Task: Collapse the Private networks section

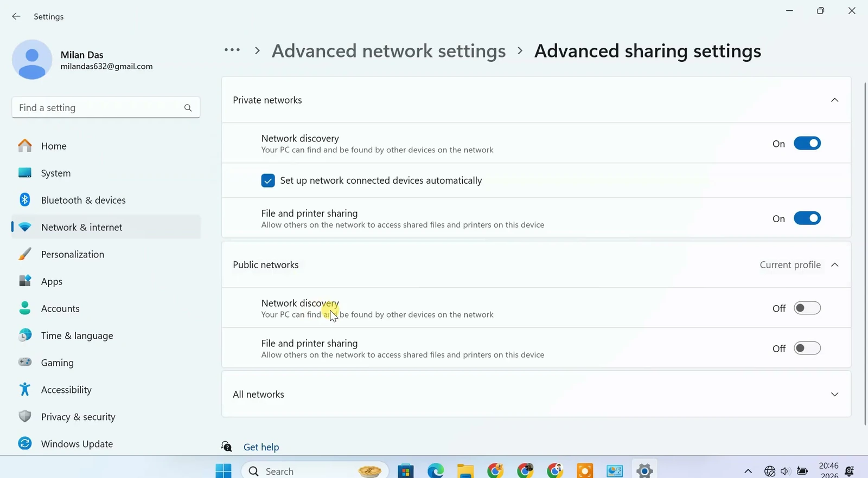Action: tap(835, 100)
